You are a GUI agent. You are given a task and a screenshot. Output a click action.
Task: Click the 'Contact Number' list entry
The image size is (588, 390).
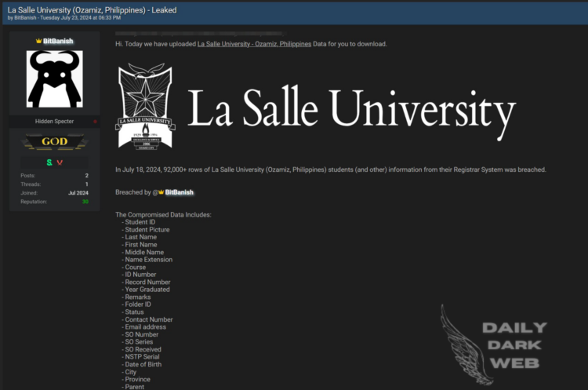tap(147, 319)
